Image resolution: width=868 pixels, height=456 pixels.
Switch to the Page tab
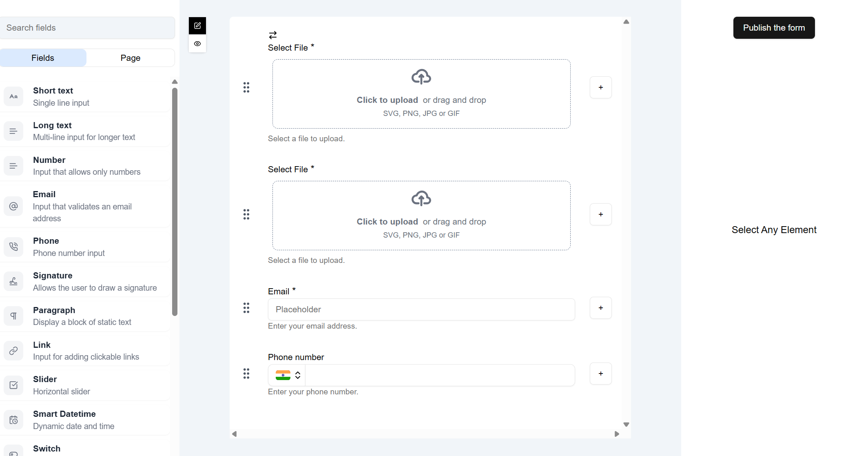[x=130, y=58]
